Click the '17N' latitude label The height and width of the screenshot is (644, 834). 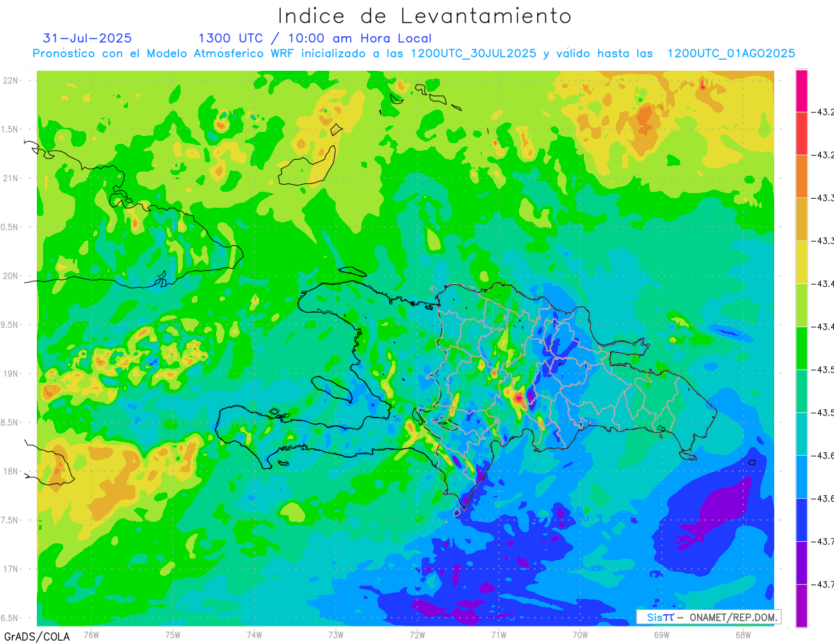coord(10,570)
